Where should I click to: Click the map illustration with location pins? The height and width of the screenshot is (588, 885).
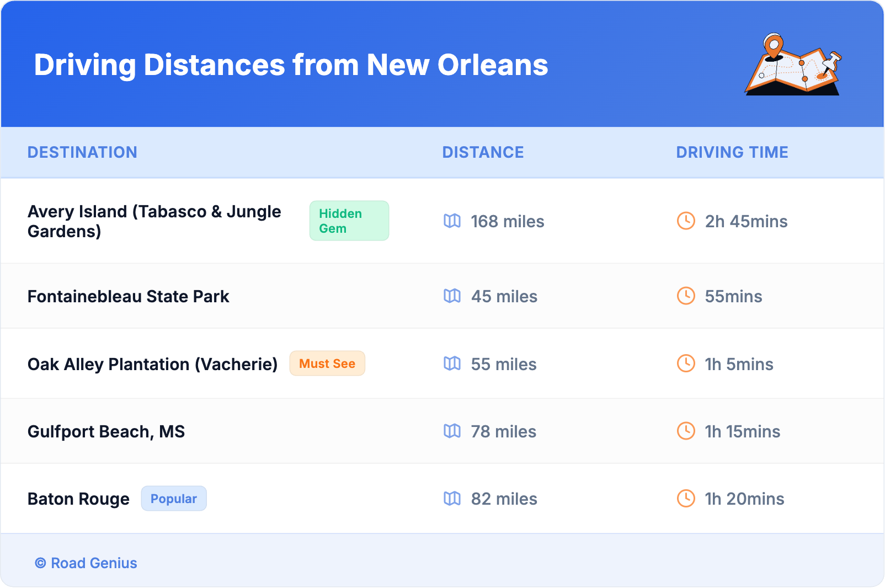pyautogui.click(x=793, y=65)
